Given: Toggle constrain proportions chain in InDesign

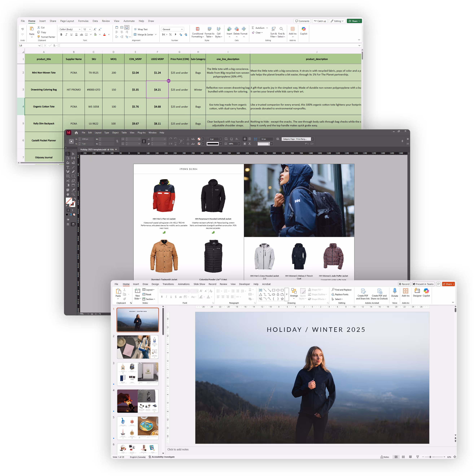Looking at the screenshot, I should 117,141.
